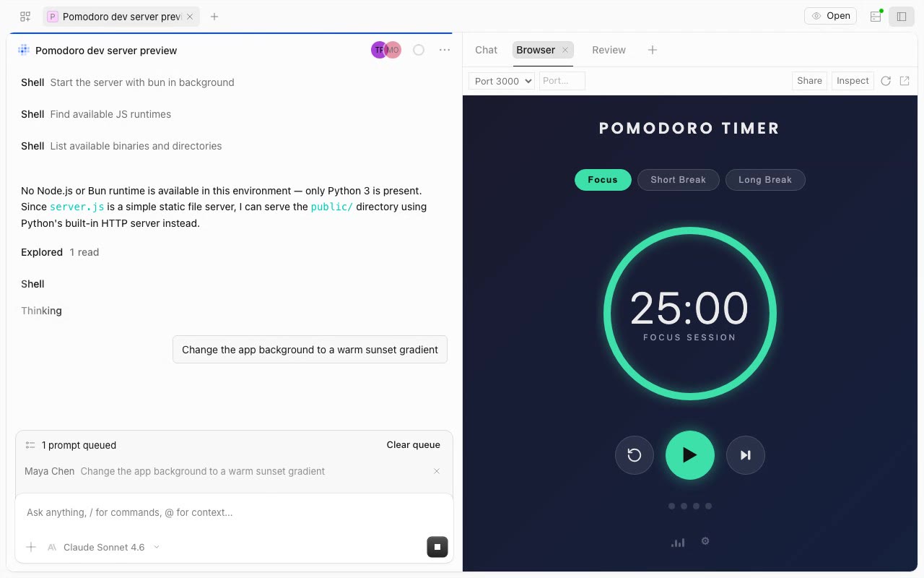Reload the browser preview
The height and width of the screenshot is (578, 924).
(x=886, y=81)
